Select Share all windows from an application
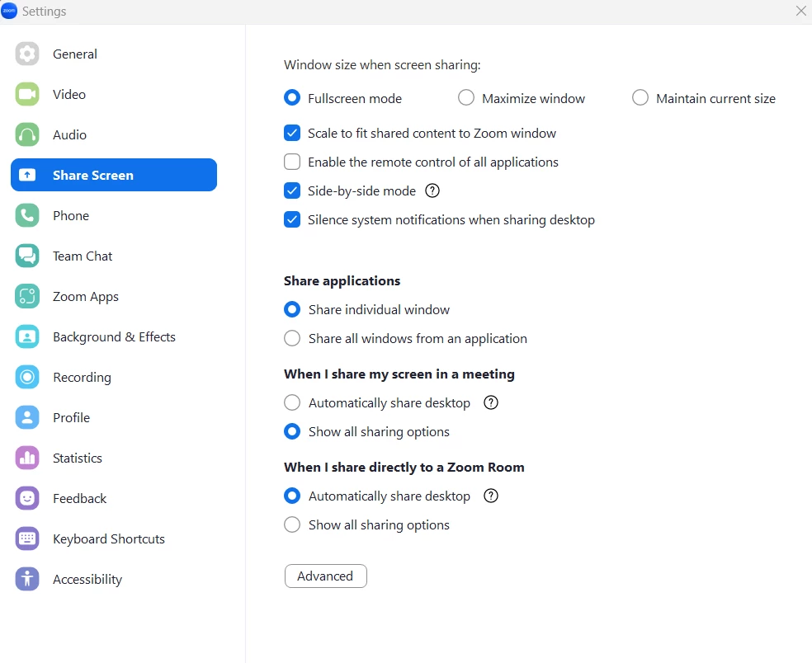 pos(292,338)
